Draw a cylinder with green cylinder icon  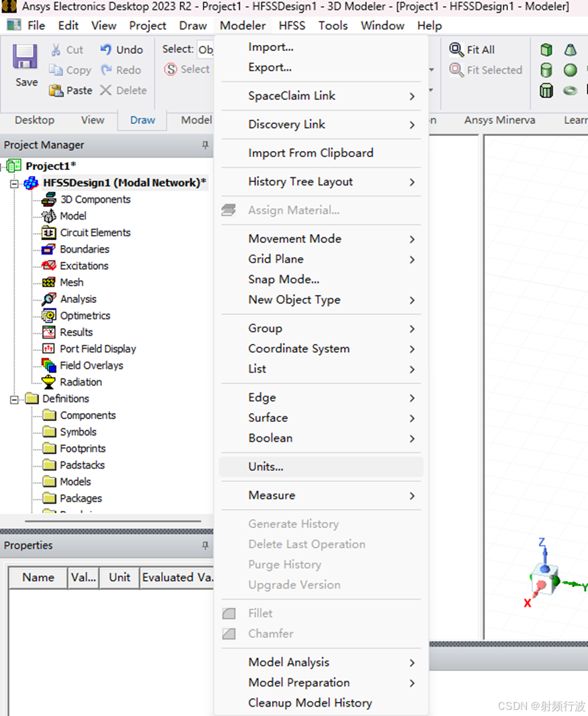click(x=546, y=70)
